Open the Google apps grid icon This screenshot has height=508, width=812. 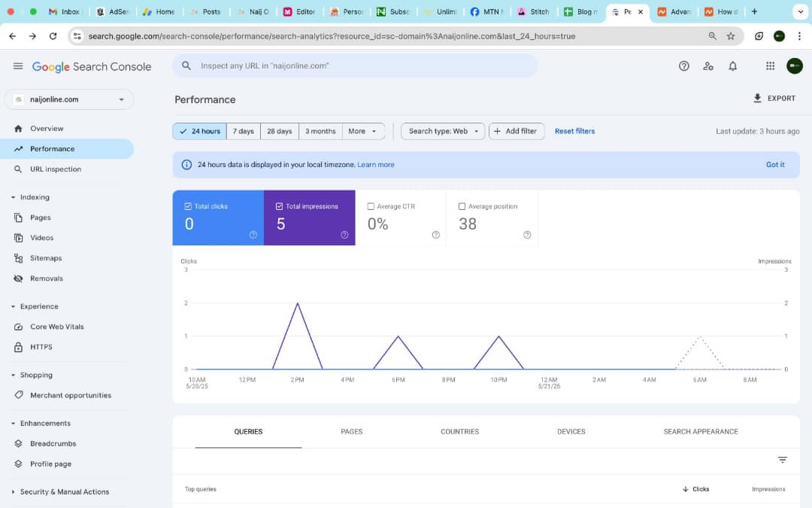(770, 66)
